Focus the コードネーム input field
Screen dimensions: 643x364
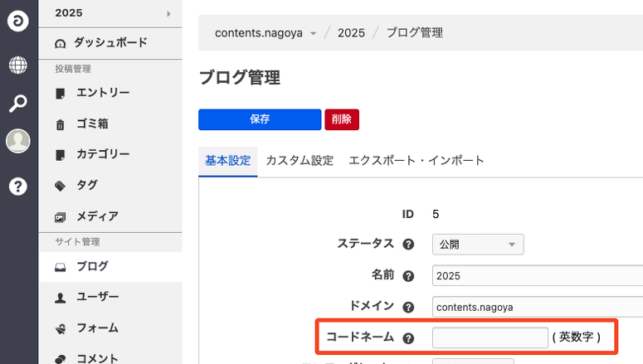[x=490, y=338]
